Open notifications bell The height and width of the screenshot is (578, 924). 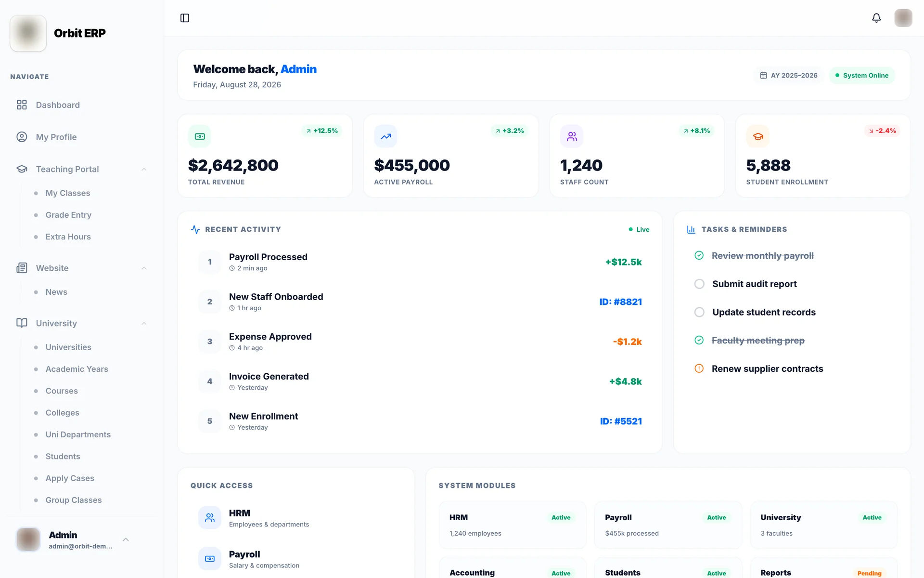(x=876, y=18)
